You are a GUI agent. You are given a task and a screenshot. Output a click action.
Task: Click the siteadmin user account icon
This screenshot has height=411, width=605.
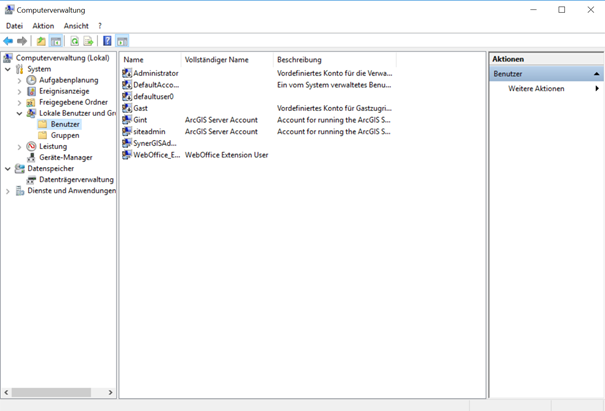pyautogui.click(x=127, y=131)
